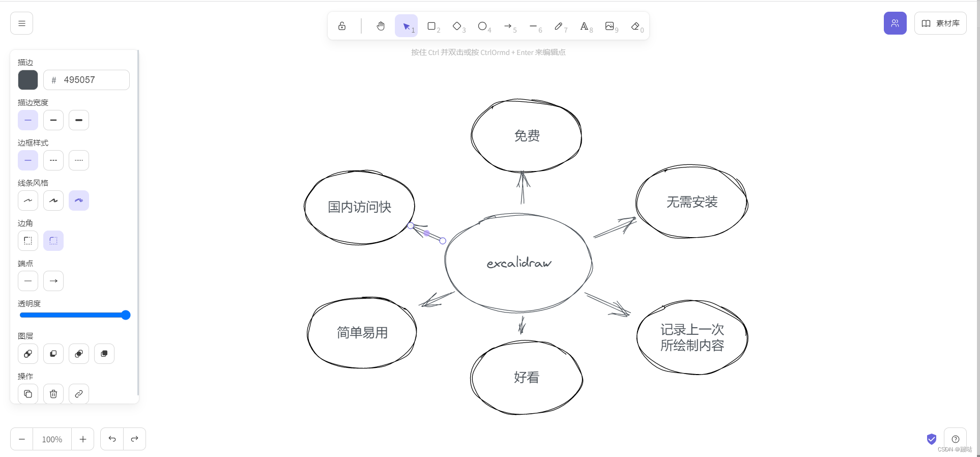This screenshot has width=980, height=457.
Task: Select the Line tool
Action: point(533,26)
